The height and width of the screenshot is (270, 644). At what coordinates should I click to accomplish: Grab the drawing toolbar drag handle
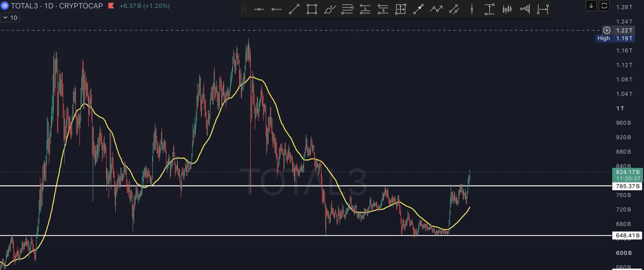(x=245, y=9)
